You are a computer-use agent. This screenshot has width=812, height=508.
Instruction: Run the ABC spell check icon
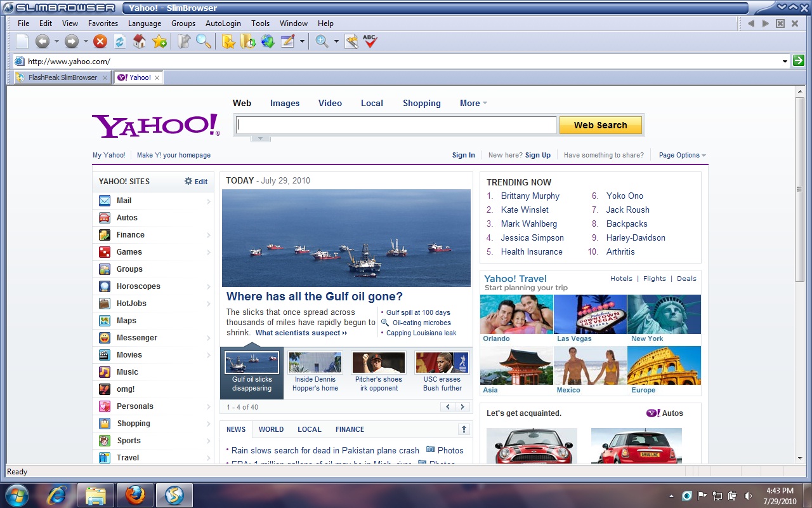[x=370, y=41]
